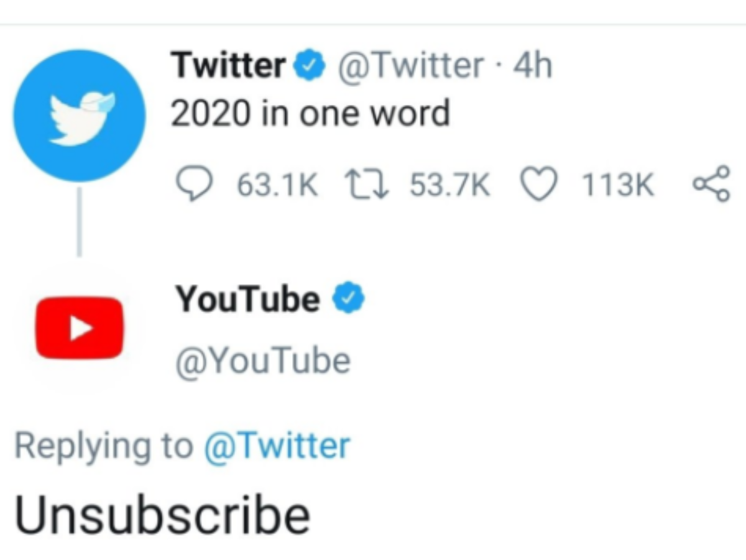Image resolution: width=746 pixels, height=560 pixels.
Task: Click the Twitter display name
Action: 228,65
